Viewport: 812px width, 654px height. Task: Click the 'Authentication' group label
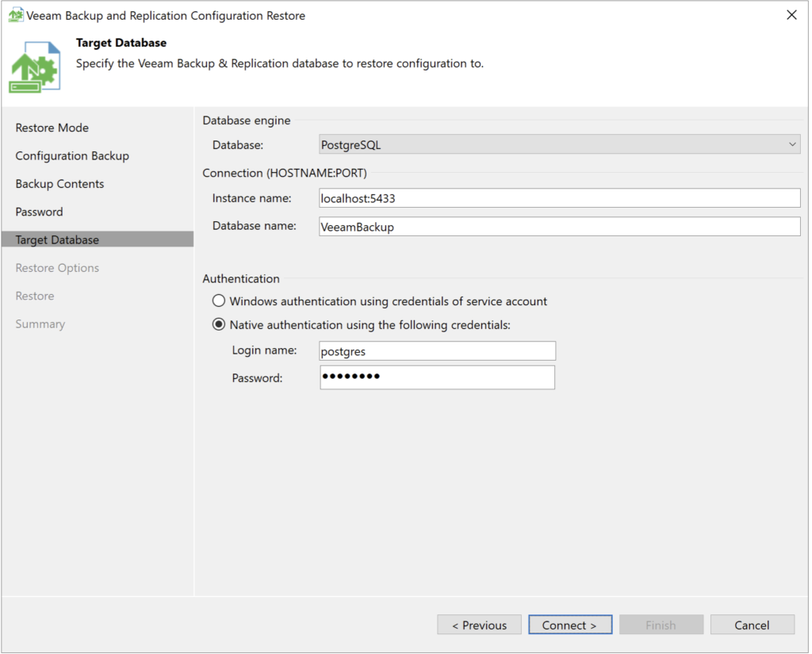point(241,278)
